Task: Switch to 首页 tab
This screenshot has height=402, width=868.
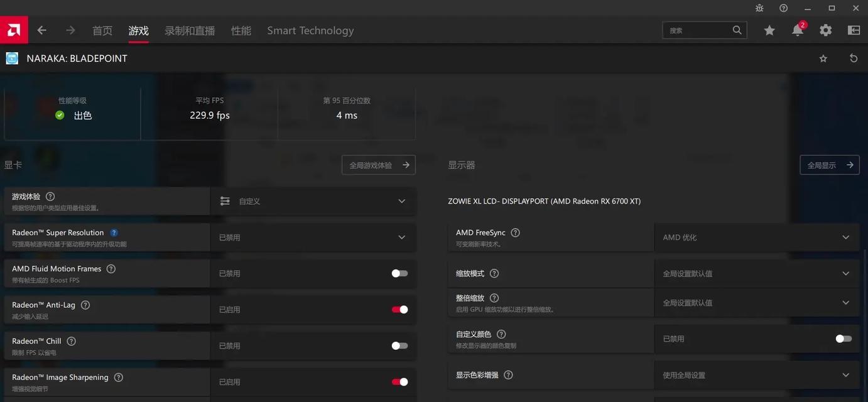Action: [x=102, y=31]
